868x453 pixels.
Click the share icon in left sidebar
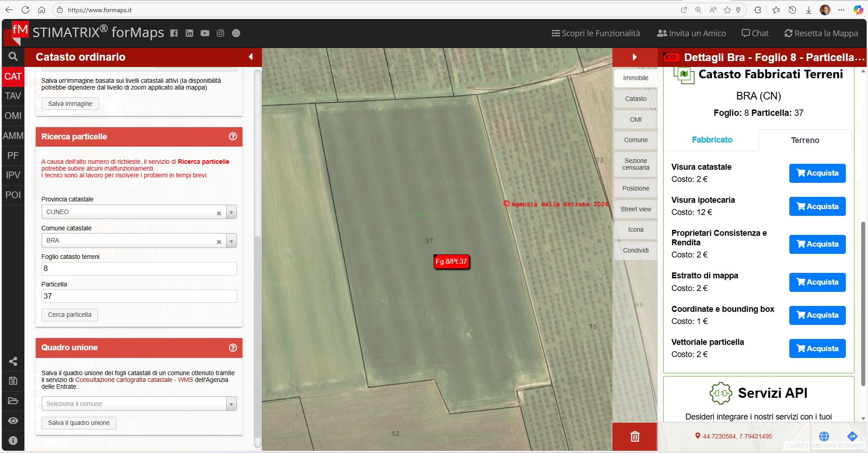[13, 361]
